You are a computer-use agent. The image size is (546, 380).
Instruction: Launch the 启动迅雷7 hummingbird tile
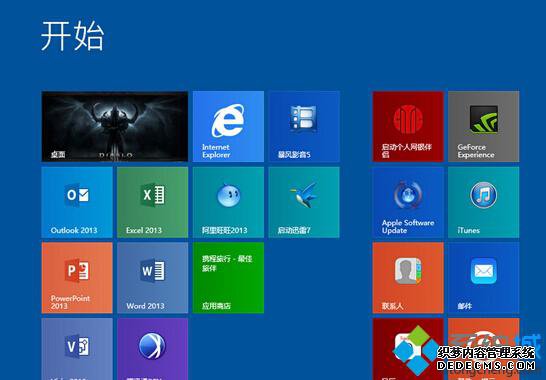304,202
